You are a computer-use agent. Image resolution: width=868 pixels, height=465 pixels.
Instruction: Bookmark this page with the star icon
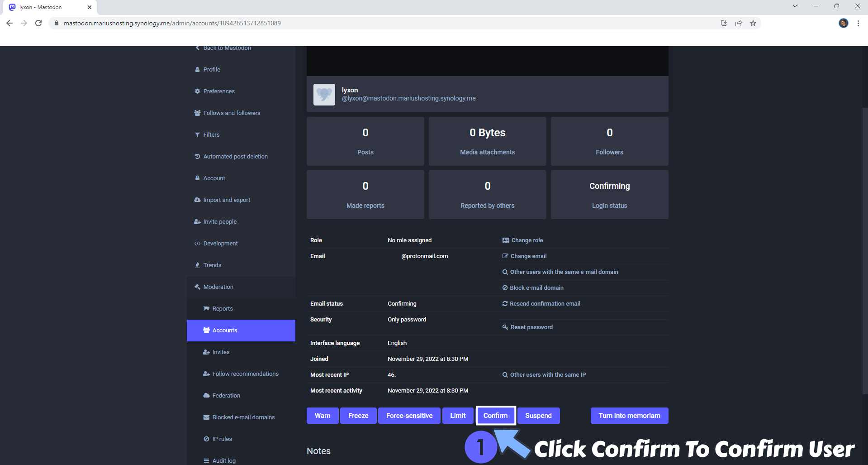[753, 23]
